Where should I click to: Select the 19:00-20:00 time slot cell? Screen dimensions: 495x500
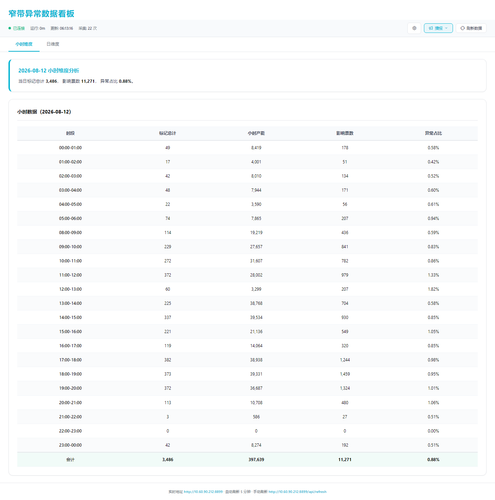coord(70,388)
